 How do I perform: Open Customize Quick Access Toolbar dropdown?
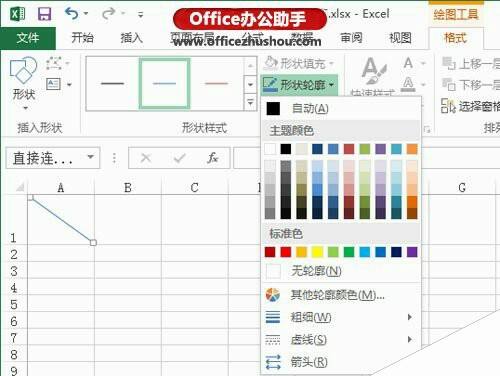(141, 15)
